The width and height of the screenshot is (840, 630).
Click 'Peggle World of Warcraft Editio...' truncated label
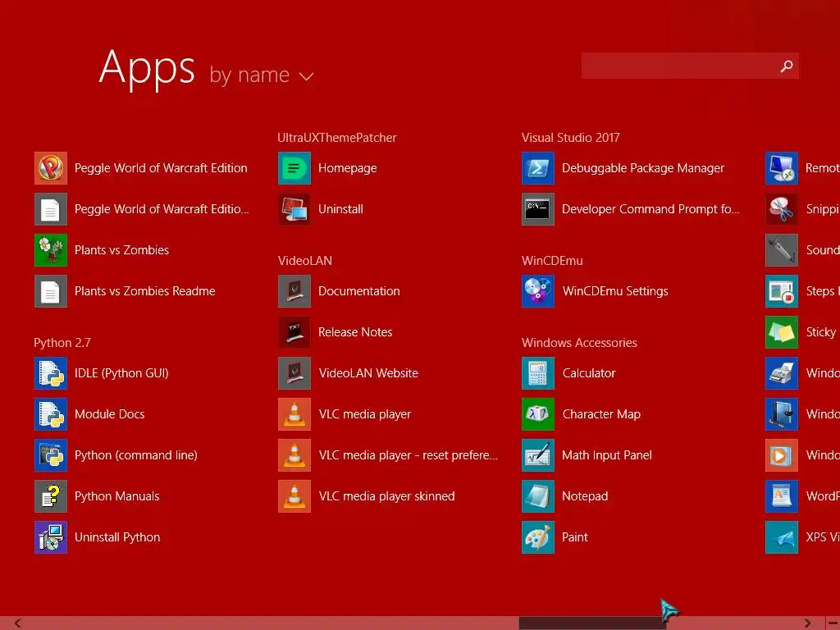click(162, 209)
